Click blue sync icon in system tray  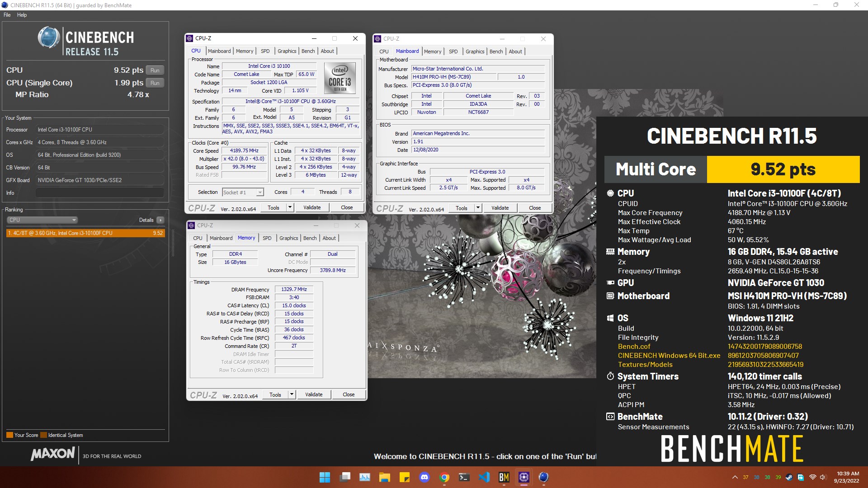(801, 477)
